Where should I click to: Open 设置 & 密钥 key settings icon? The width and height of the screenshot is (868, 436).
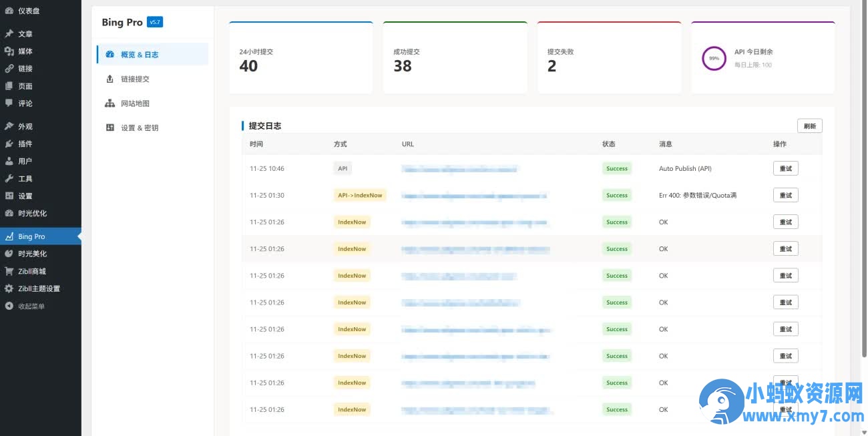coord(110,127)
